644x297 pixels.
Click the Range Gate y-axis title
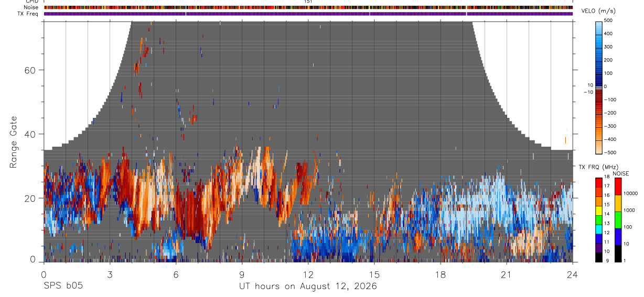[13, 142]
